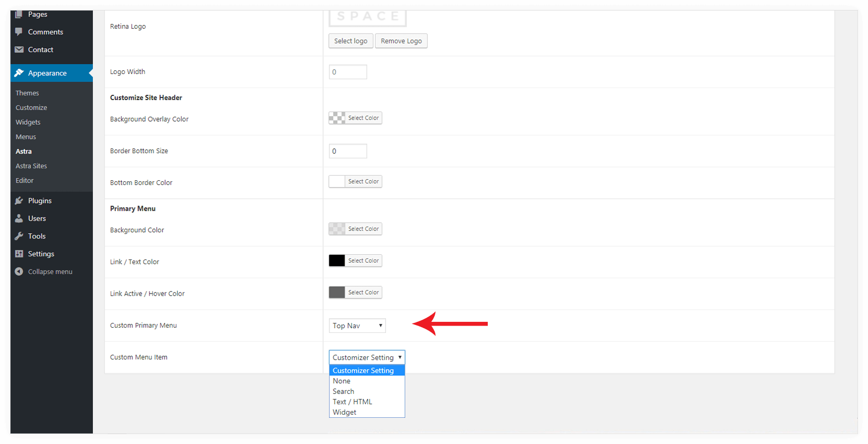
Task: Click Select Color for Link / Text Color
Action: 363,261
